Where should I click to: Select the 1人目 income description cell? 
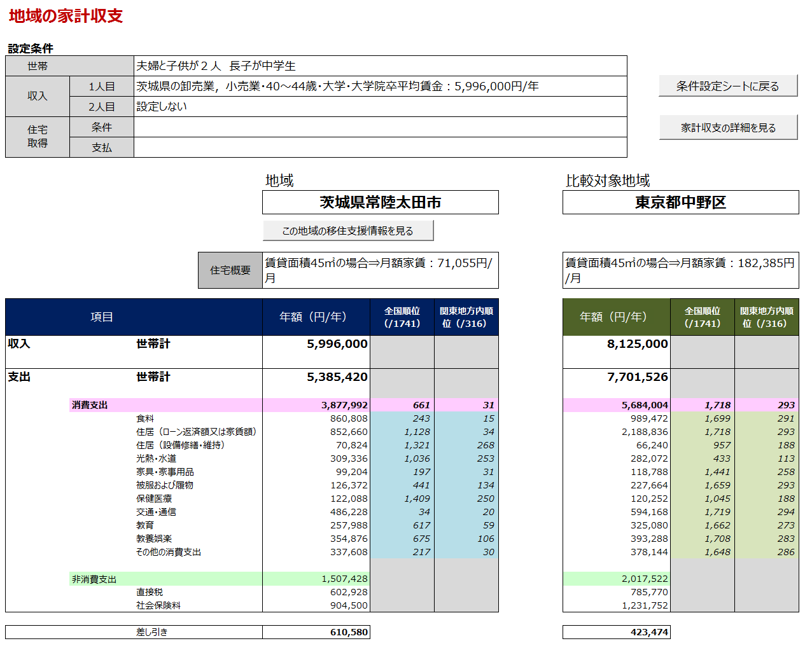(381, 86)
